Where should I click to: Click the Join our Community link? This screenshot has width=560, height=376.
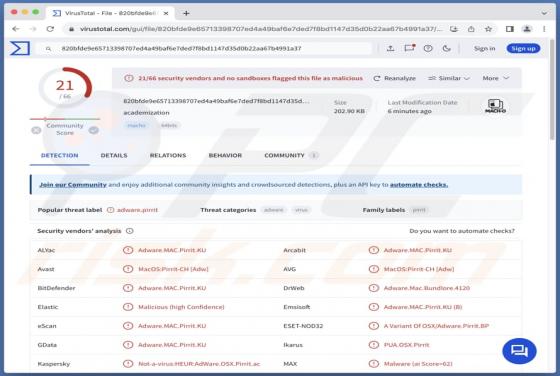(x=73, y=185)
